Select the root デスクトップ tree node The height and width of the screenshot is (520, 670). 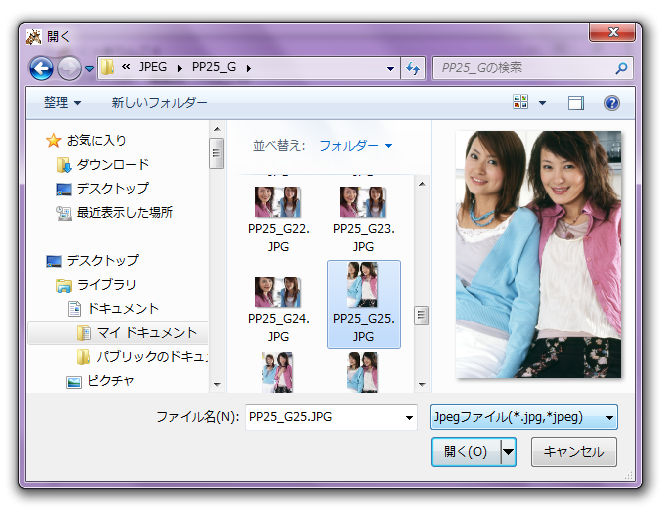(103, 261)
